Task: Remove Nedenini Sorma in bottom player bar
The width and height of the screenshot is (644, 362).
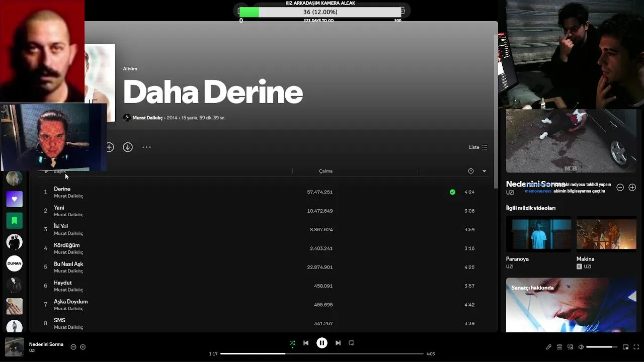Action: point(73,347)
